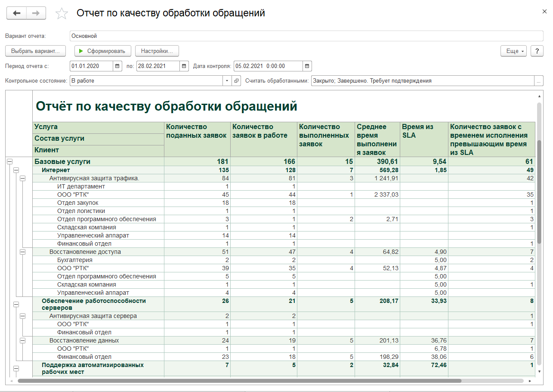Collapse Обеспечение работоспособности серверов group

(x=16, y=304)
